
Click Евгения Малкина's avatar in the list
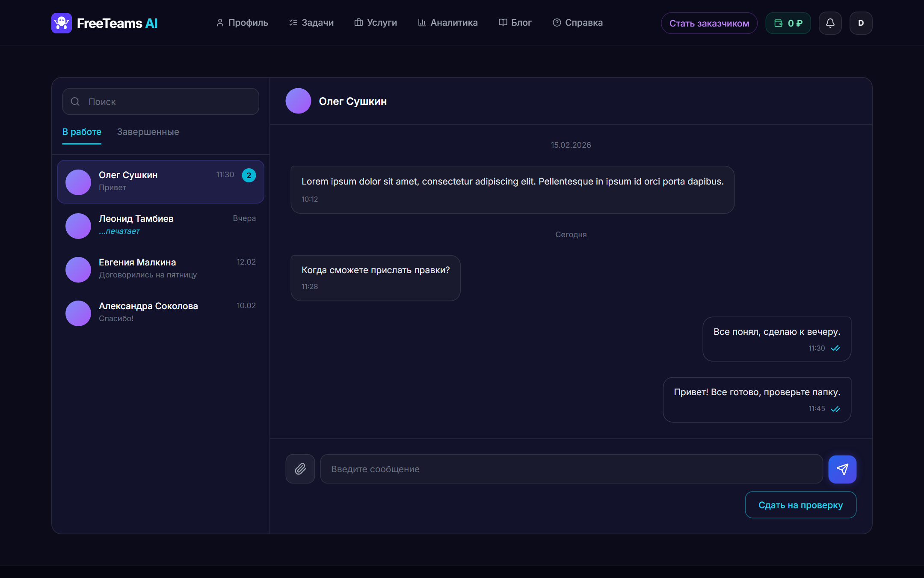click(78, 270)
